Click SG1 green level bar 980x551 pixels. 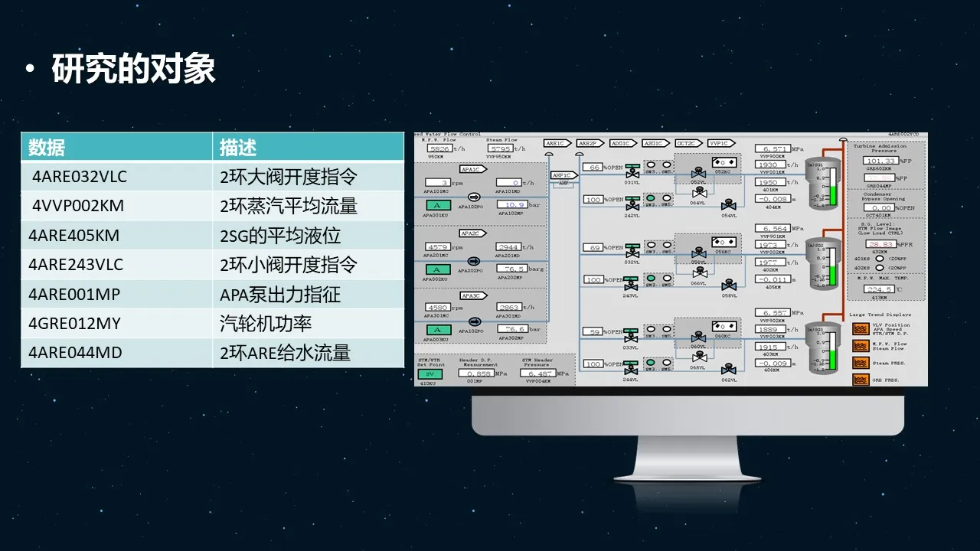tap(833, 195)
